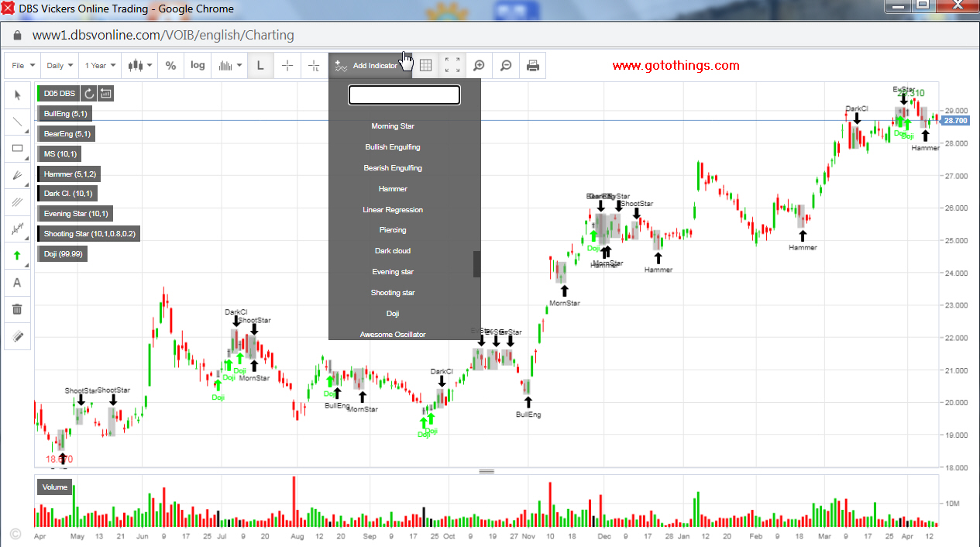Image resolution: width=980 pixels, height=547 pixels.
Task: Click the www.gotothings.com text
Action: (x=676, y=66)
